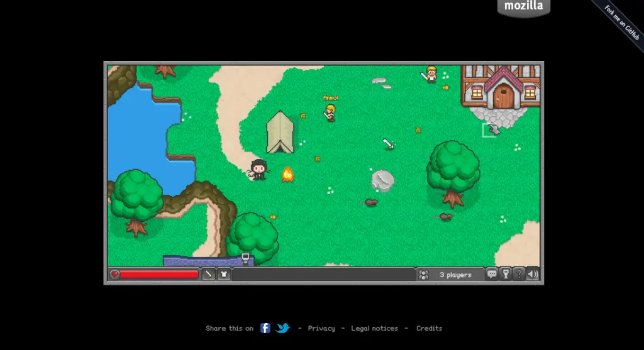
Task: Click the octocat NPC near the campfire
Action: point(258,169)
